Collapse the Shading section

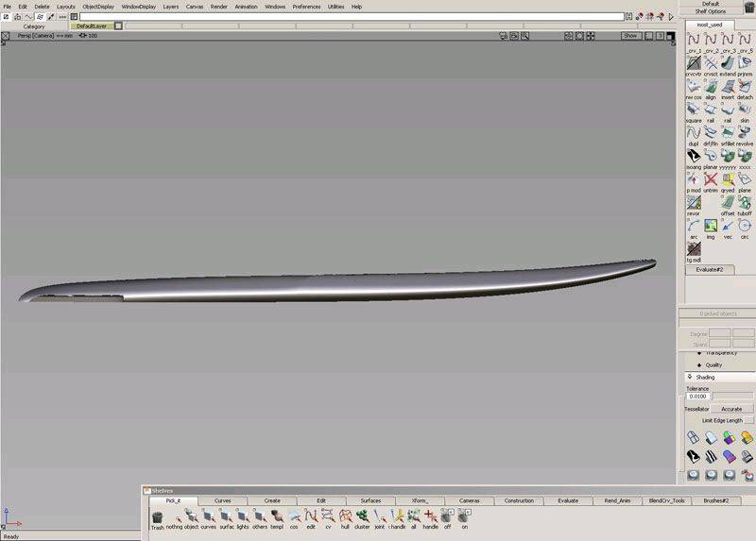689,377
